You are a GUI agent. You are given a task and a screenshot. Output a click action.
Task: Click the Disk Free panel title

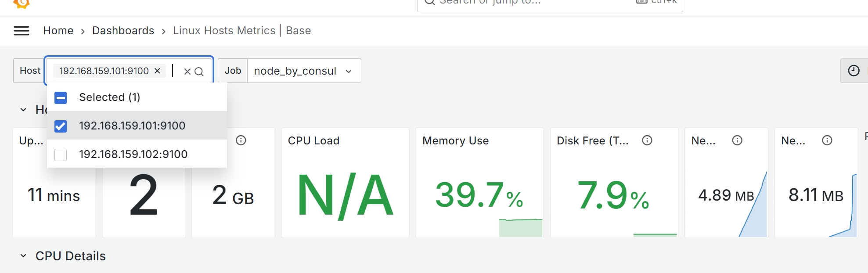592,141
